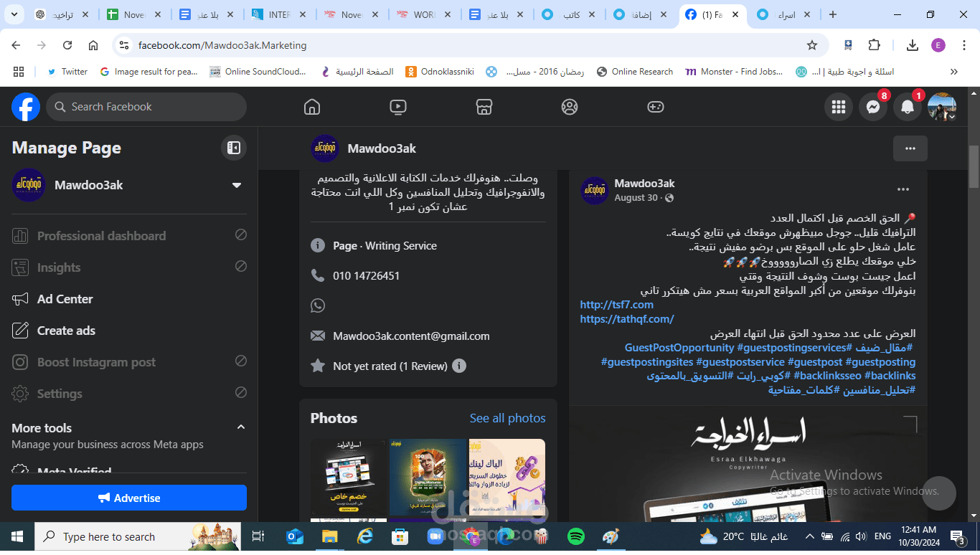Click the Search Facebook field
The image size is (980, 555).
(x=146, y=107)
